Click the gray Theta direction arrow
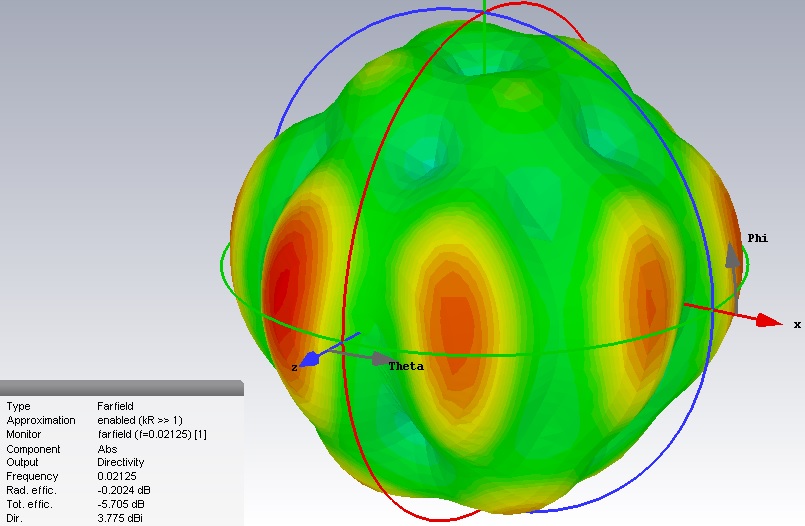The width and height of the screenshot is (805, 526). coord(384,358)
